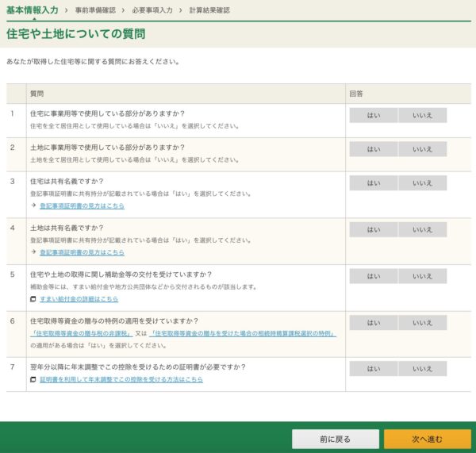
Task: Proceed with the 次へ進む button
Action: [x=428, y=439]
